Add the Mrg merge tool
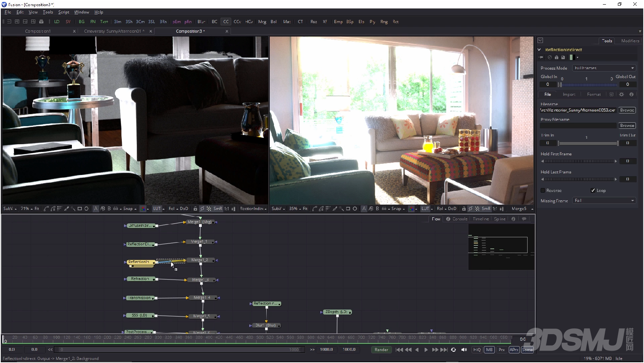 point(262,22)
